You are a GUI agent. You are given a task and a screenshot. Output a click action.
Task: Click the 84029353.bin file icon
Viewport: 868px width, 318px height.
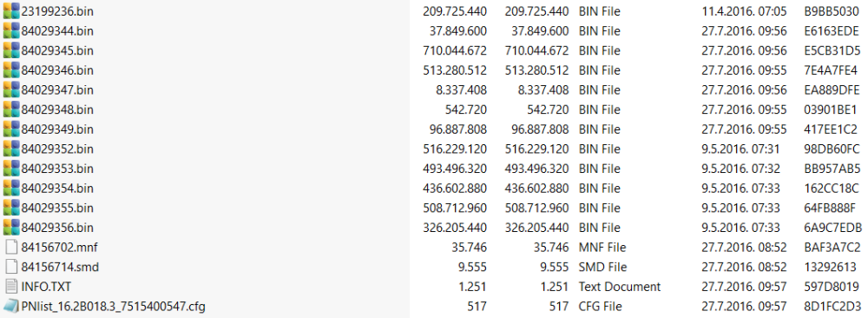[11, 169]
